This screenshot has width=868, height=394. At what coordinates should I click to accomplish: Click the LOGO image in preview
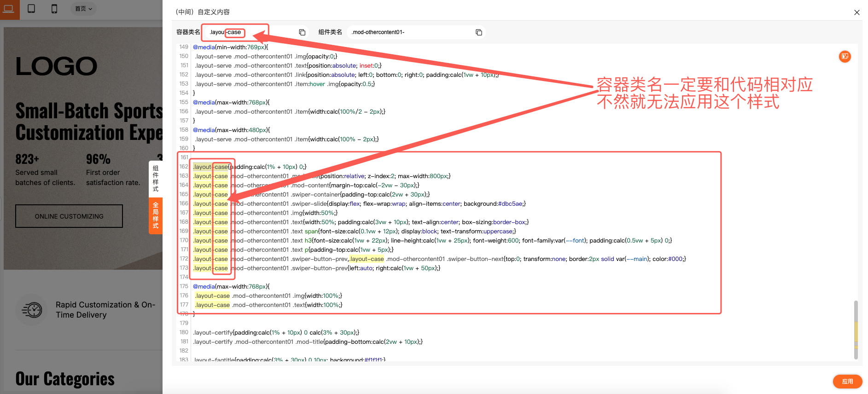click(56, 66)
